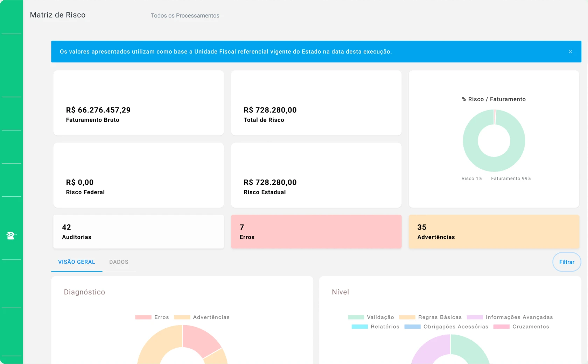Image resolution: width=588 pixels, height=364 pixels.
Task: Open the Todos os Processamentos selector
Action: [185, 15]
